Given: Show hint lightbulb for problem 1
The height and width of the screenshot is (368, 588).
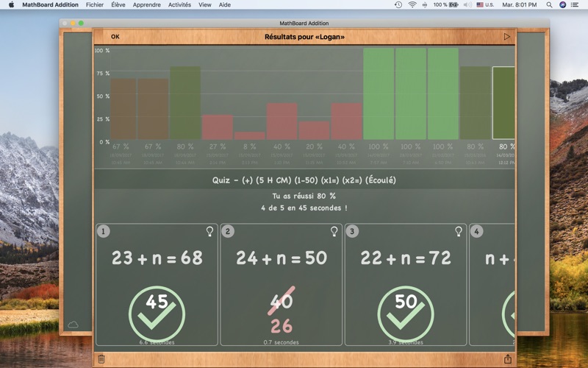Looking at the screenshot, I should (209, 231).
